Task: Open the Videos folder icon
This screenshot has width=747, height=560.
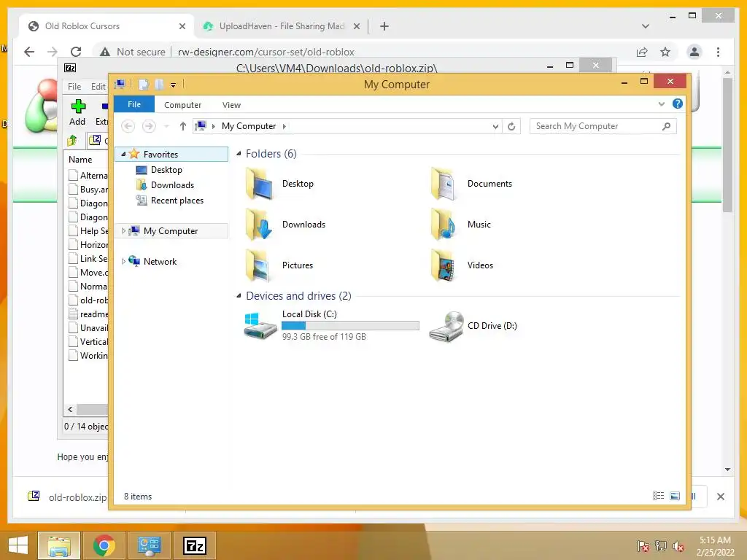Action: (444, 265)
